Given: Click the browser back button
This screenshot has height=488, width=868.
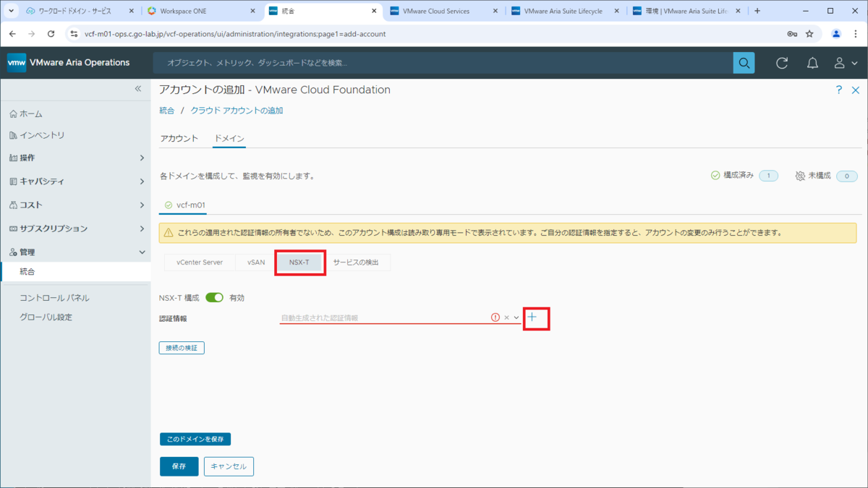Looking at the screenshot, I should (12, 34).
